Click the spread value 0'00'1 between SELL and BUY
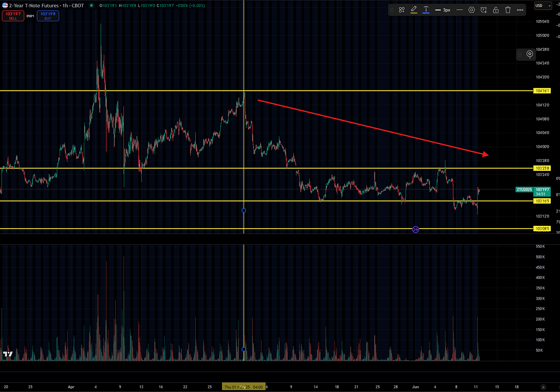The image size is (560, 392). pos(30,16)
